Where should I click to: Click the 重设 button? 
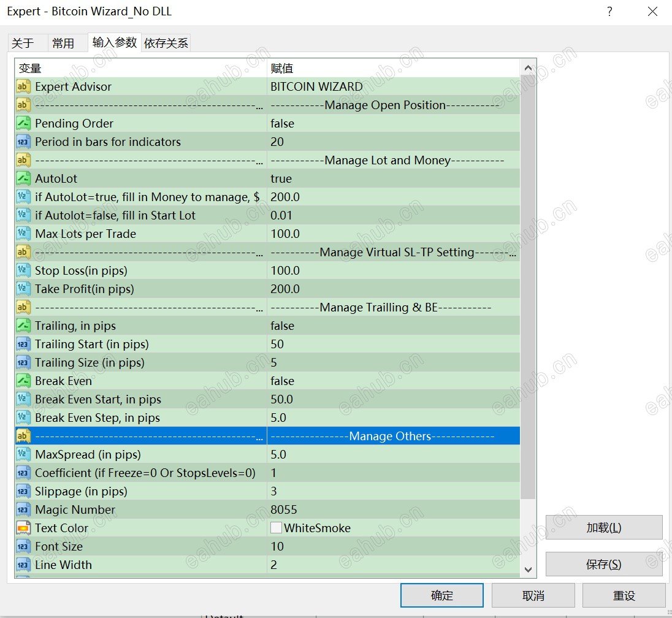click(x=624, y=595)
